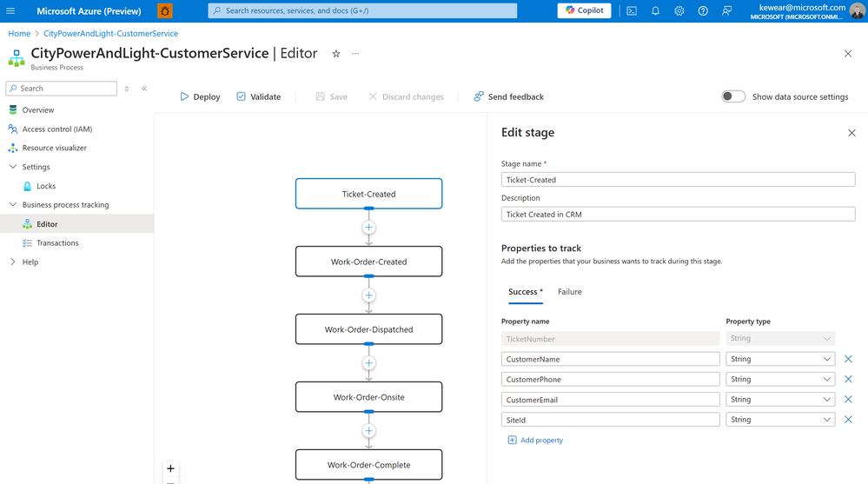Image resolution: width=868 pixels, height=484 pixels.
Task: Open the kewear account avatar menu
Action: pyautogui.click(x=857, y=10)
